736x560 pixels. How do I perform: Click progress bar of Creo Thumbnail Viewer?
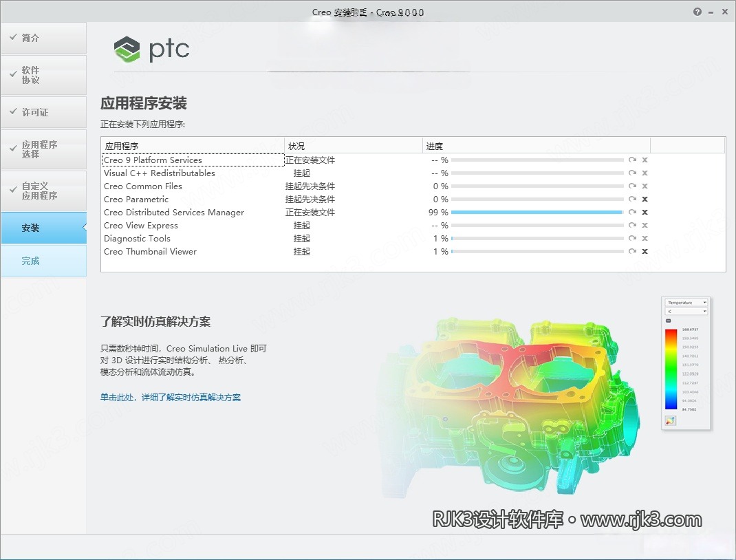point(537,252)
